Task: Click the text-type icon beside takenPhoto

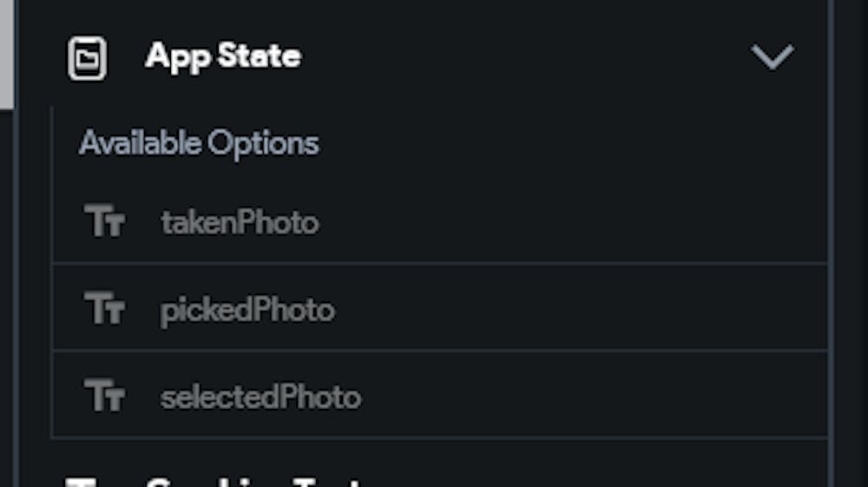Action: (x=105, y=221)
